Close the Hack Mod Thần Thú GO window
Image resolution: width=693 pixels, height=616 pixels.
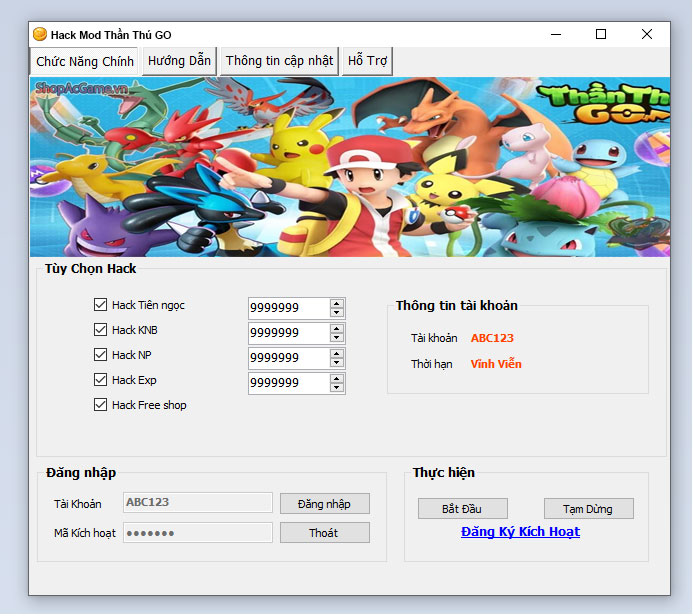[x=647, y=34]
